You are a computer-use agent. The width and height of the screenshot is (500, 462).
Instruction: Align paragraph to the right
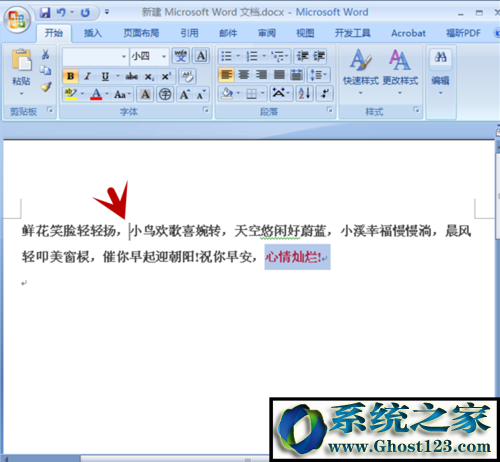[261, 75]
